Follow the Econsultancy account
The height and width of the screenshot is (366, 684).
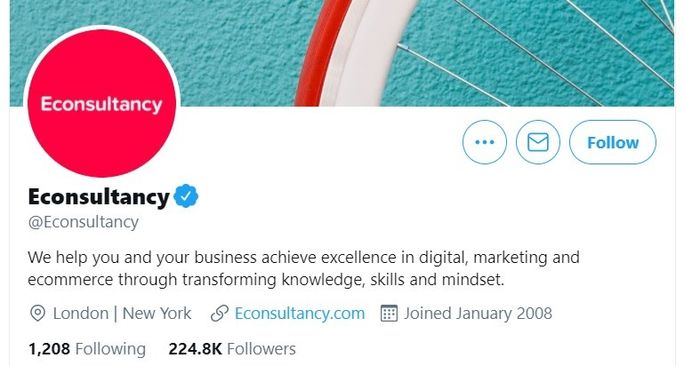[x=612, y=142]
